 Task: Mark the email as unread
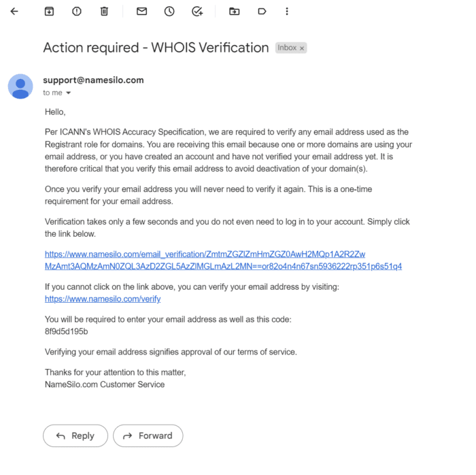pyautogui.click(x=141, y=12)
